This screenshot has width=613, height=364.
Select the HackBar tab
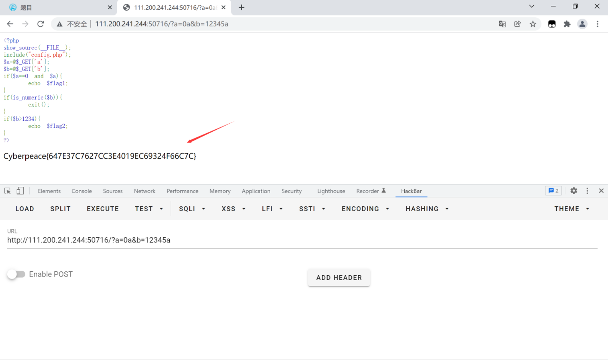411,191
